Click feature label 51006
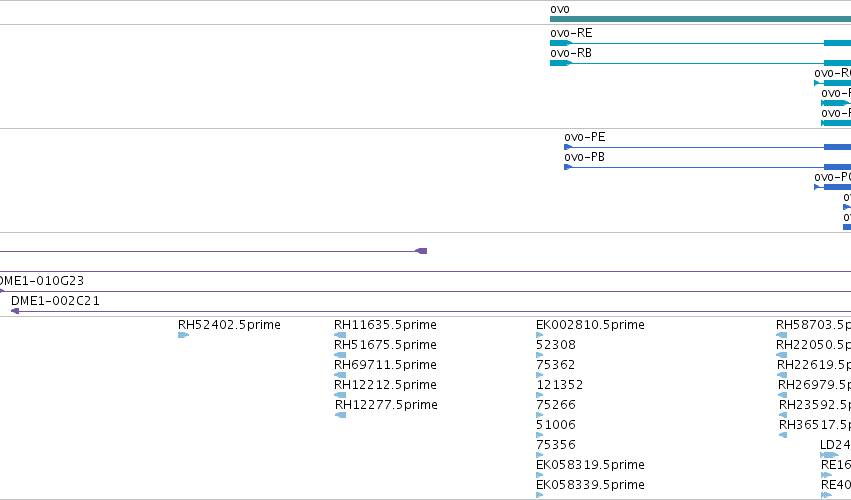Screen dimensions: 851x500 click(555, 425)
